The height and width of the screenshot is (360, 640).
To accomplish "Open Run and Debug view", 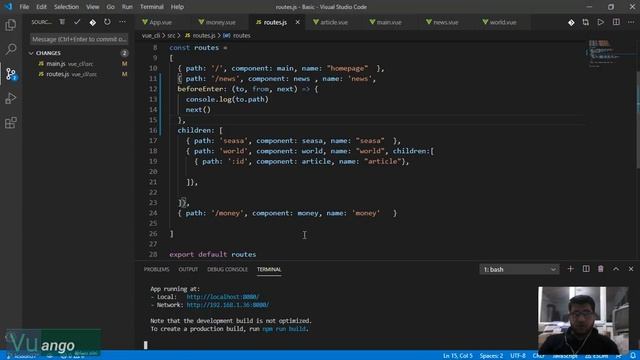I will pos(11,98).
